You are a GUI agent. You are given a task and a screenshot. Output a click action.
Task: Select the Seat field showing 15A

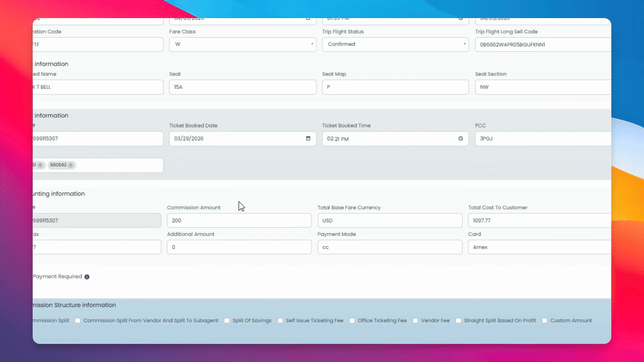click(243, 87)
